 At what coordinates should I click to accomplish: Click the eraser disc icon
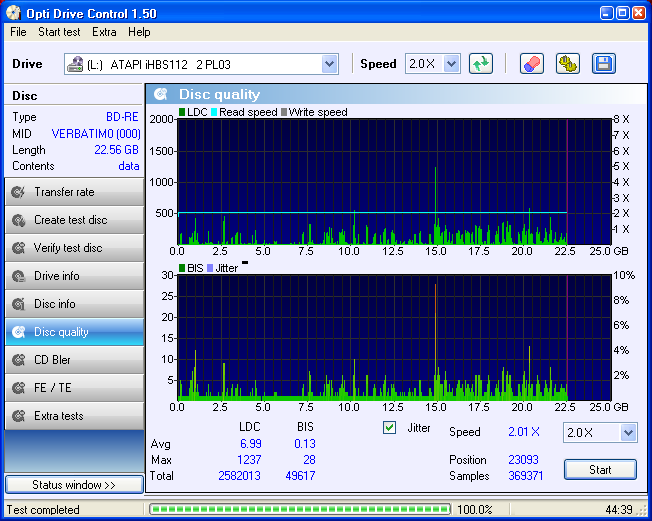[x=531, y=64]
